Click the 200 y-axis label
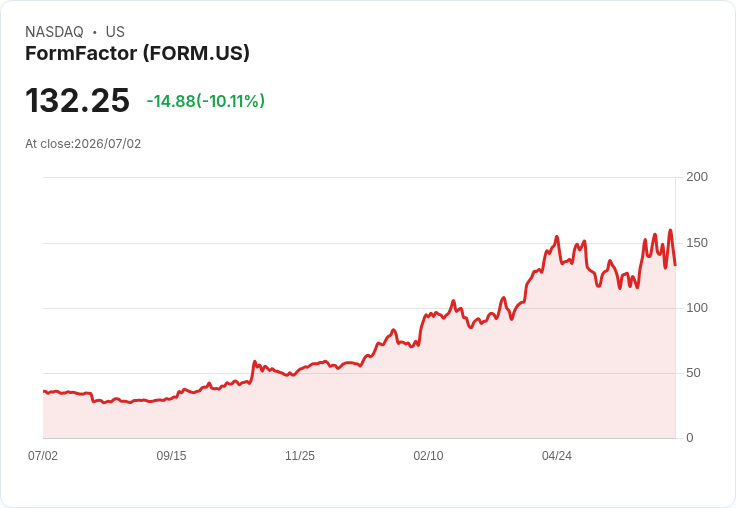 point(697,177)
